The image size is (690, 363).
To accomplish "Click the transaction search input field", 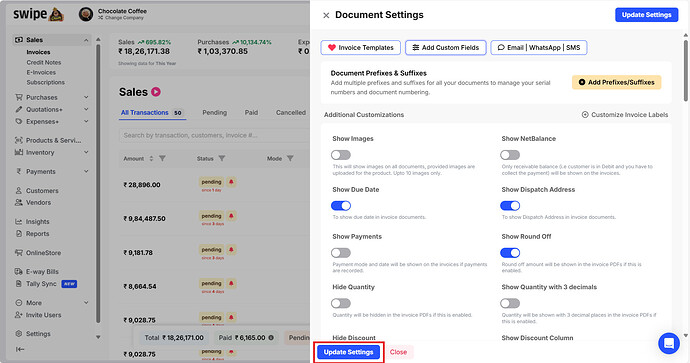I will click(x=214, y=135).
